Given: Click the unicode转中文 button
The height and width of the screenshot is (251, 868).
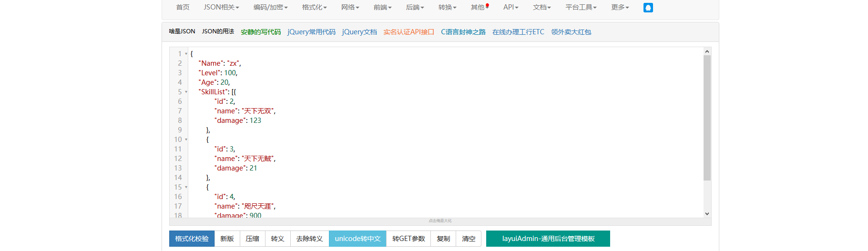Looking at the screenshot, I should [x=357, y=239].
